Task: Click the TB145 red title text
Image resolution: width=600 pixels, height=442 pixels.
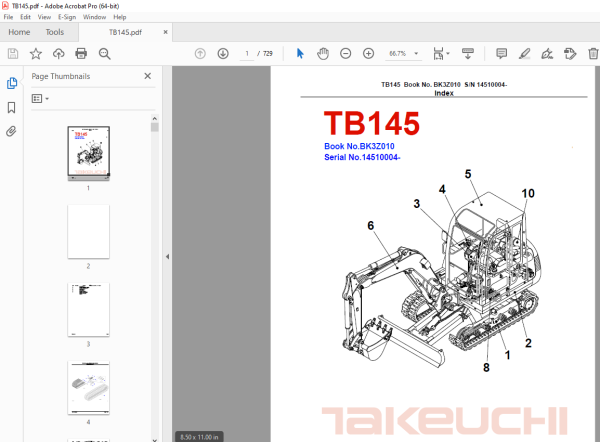Action: pos(372,123)
